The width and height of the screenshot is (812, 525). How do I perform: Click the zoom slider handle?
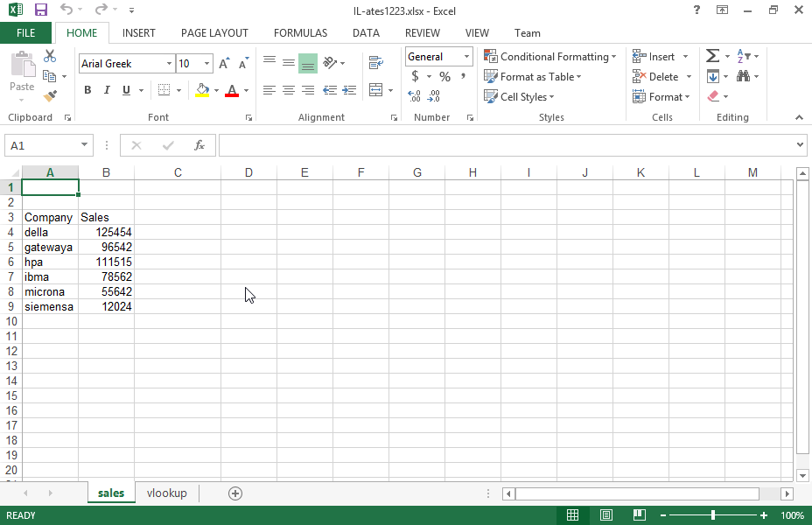pos(713,514)
